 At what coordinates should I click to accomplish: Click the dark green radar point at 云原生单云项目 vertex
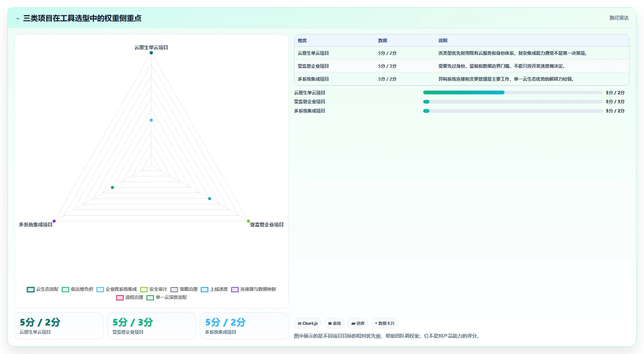(151, 53)
